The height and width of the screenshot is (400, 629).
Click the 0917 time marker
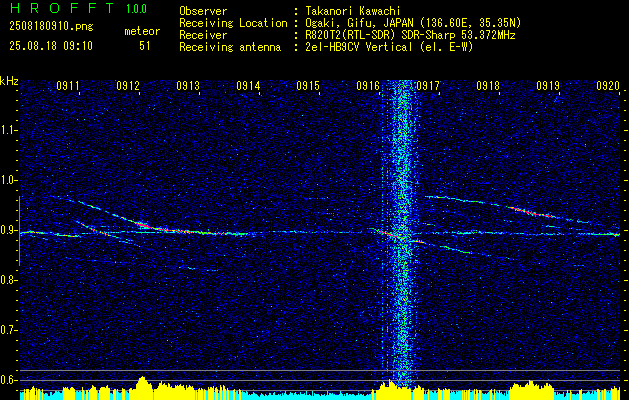tap(428, 85)
